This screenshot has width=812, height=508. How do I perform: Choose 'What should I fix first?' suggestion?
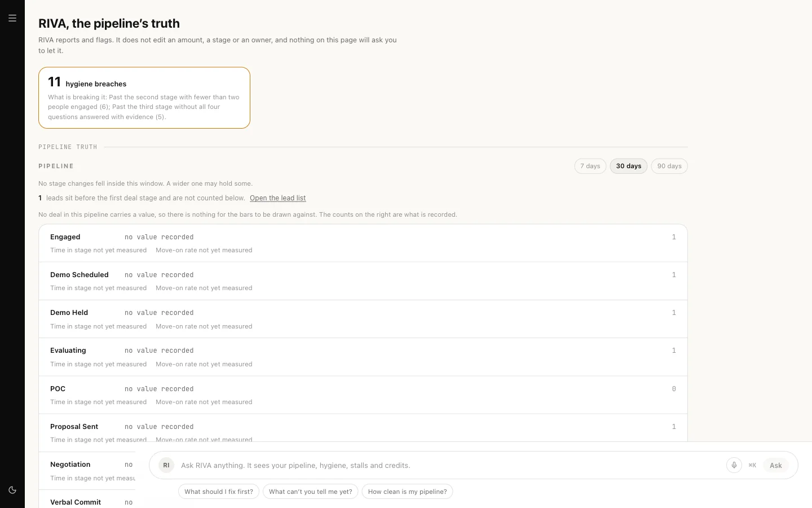[x=219, y=492]
